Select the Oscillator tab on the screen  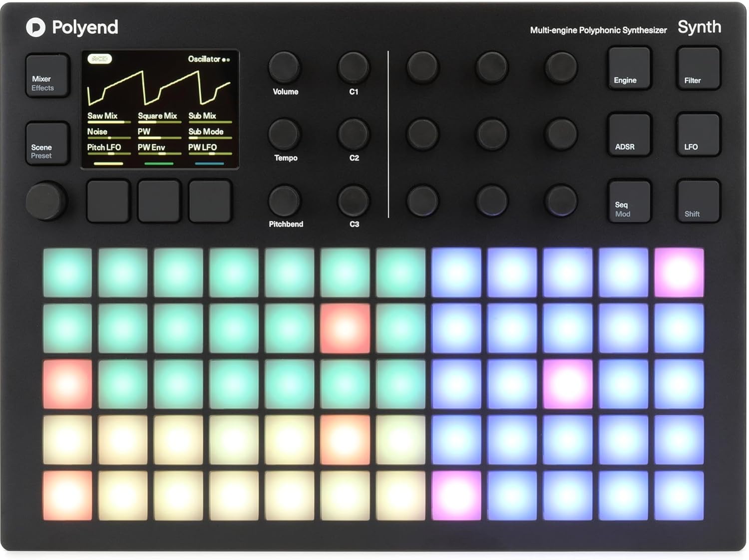pos(205,58)
